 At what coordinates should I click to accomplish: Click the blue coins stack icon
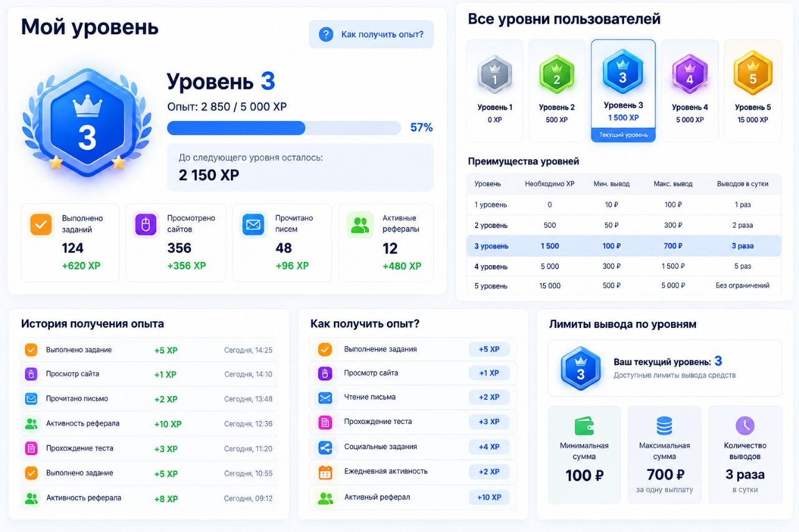coord(664,426)
